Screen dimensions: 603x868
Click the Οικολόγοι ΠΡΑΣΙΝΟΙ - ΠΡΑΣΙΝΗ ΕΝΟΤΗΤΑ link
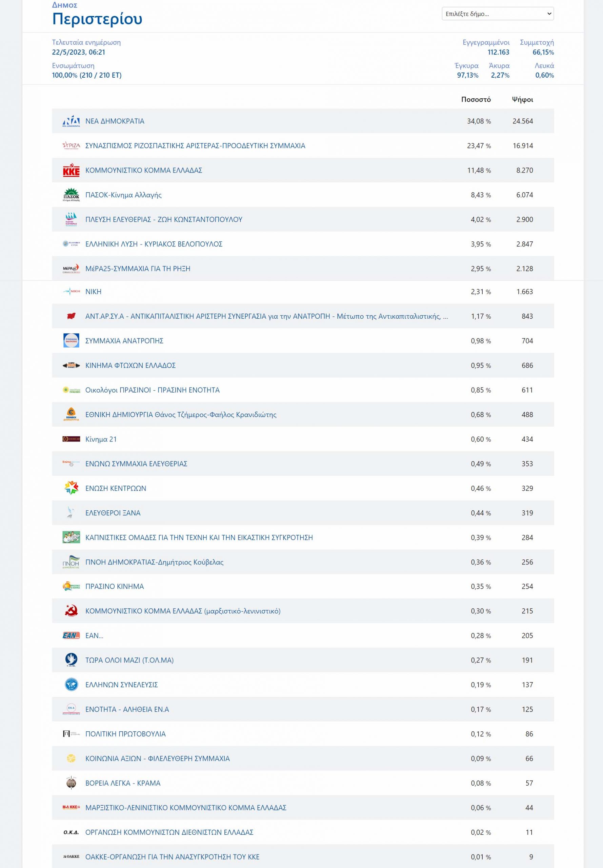pyautogui.click(x=152, y=390)
